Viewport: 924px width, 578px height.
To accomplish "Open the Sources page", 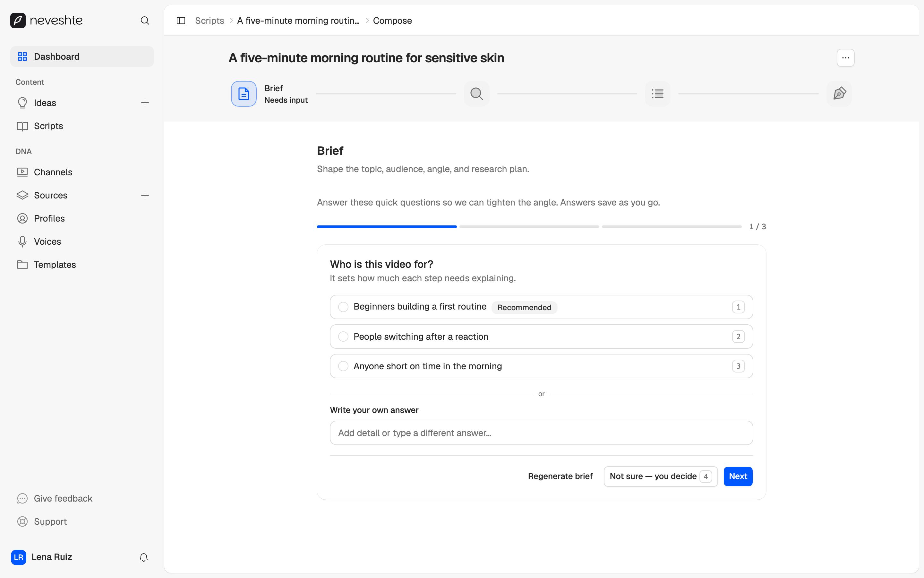I will [50, 195].
